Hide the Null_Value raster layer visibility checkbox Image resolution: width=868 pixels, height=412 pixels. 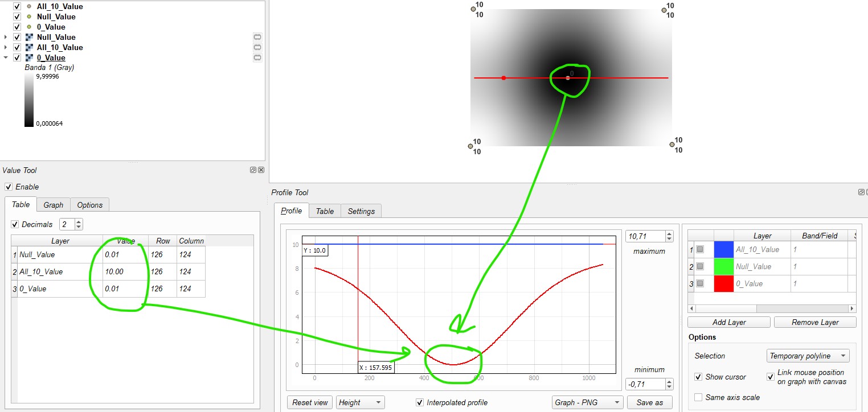click(17, 37)
